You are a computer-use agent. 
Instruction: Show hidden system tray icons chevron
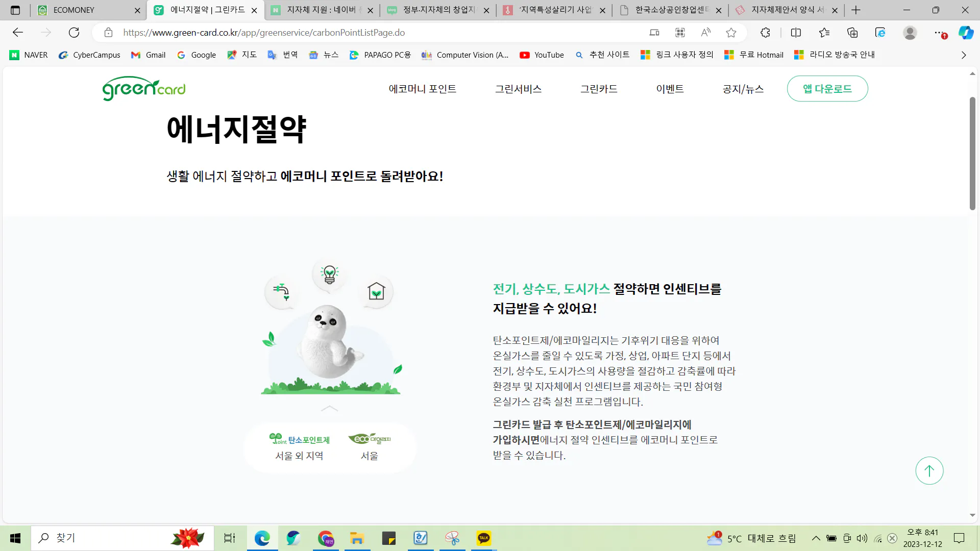point(816,538)
